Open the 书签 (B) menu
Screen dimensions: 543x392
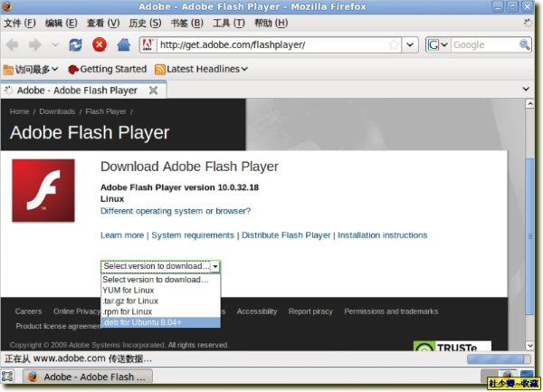click(187, 24)
